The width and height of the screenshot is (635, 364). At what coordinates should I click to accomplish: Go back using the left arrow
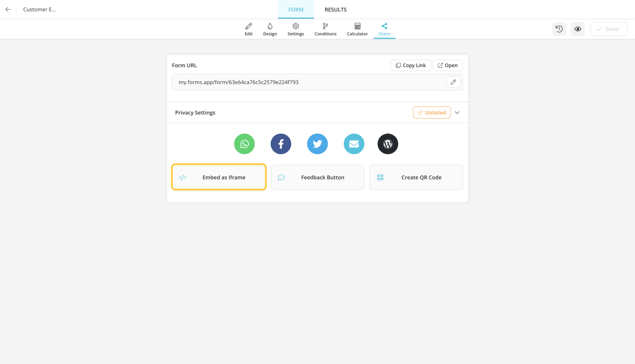tap(8, 9)
